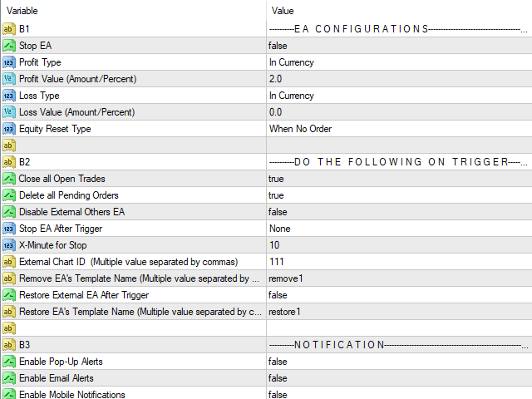
Task: Toggle the Delete all Pending Orders value
Action: click(277, 195)
